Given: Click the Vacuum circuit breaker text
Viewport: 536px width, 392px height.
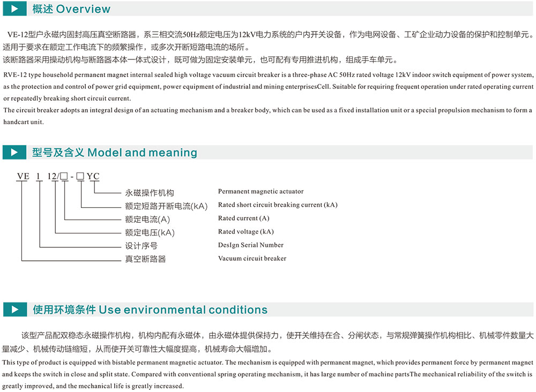Looking at the screenshot, I should click(252, 258).
